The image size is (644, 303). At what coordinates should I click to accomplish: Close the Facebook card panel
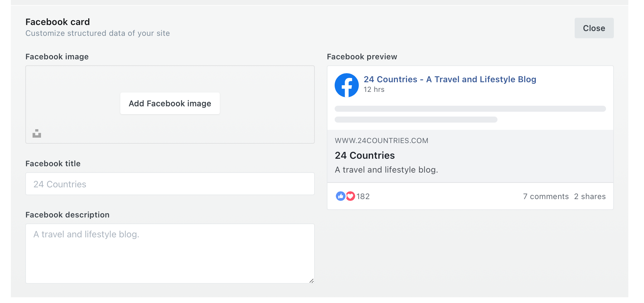click(x=594, y=28)
